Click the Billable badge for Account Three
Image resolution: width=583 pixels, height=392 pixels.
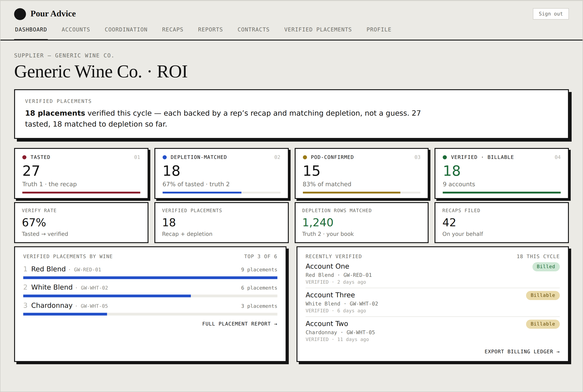(543, 295)
